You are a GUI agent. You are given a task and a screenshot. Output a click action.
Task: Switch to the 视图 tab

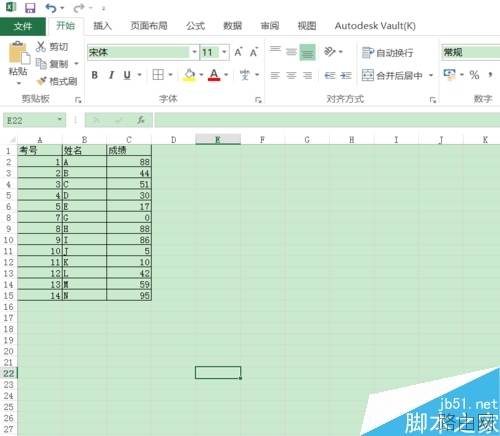pyautogui.click(x=307, y=26)
